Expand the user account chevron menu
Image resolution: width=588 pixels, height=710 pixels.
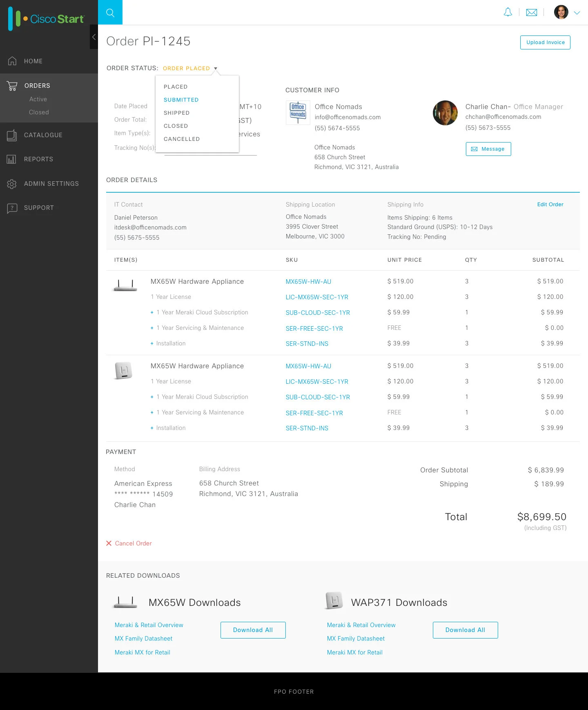(x=577, y=13)
